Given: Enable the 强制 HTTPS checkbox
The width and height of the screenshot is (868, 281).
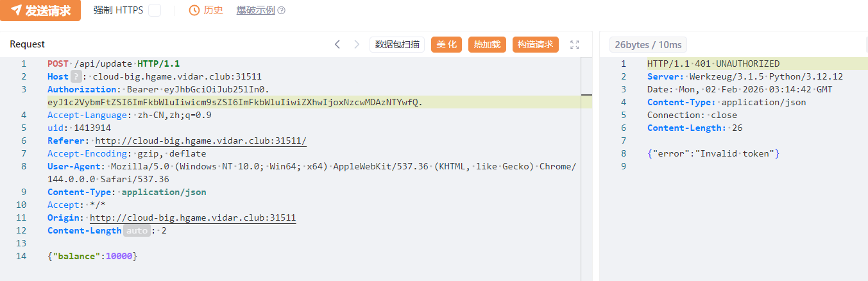Looking at the screenshot, I should (x=155, y=10).
